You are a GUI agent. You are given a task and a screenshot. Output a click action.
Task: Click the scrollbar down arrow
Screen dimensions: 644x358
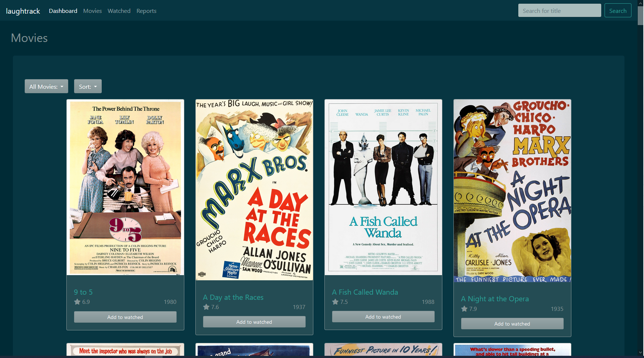(x=640, y=352)
